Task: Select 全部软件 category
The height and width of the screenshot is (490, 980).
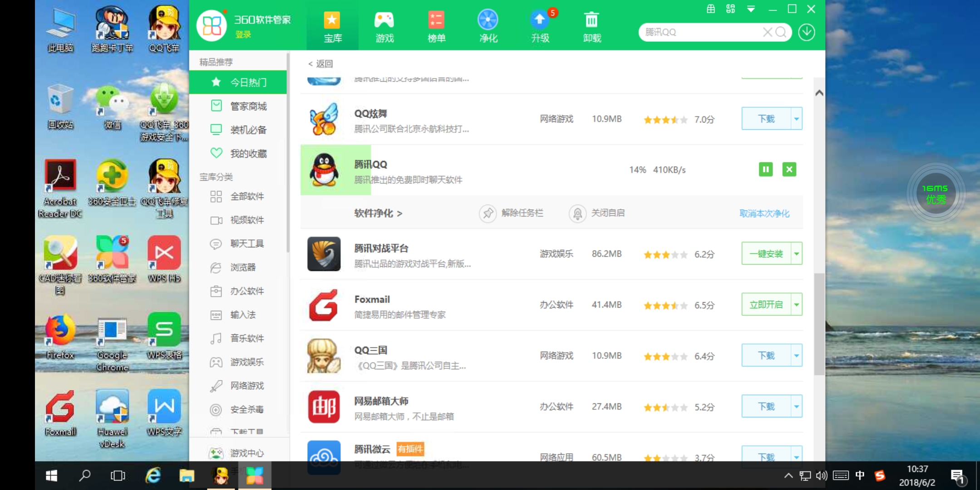Action: [238, 196]
